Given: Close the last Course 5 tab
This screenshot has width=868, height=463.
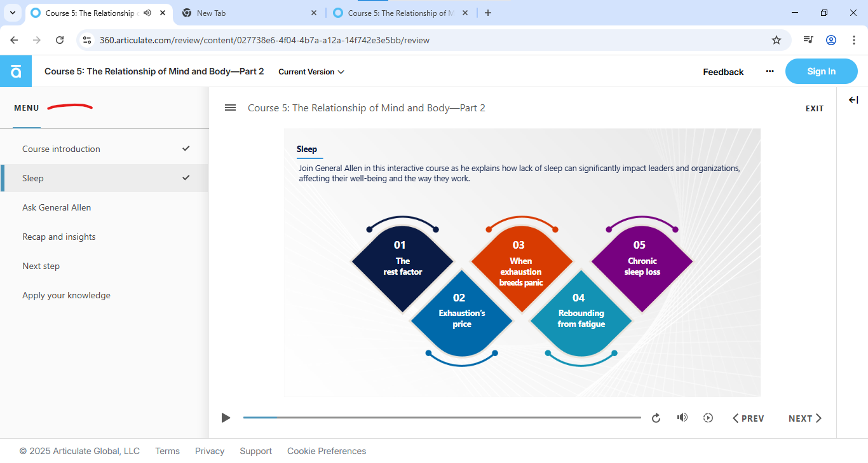Looking at the screenshot, I should (x=465, y=13).
